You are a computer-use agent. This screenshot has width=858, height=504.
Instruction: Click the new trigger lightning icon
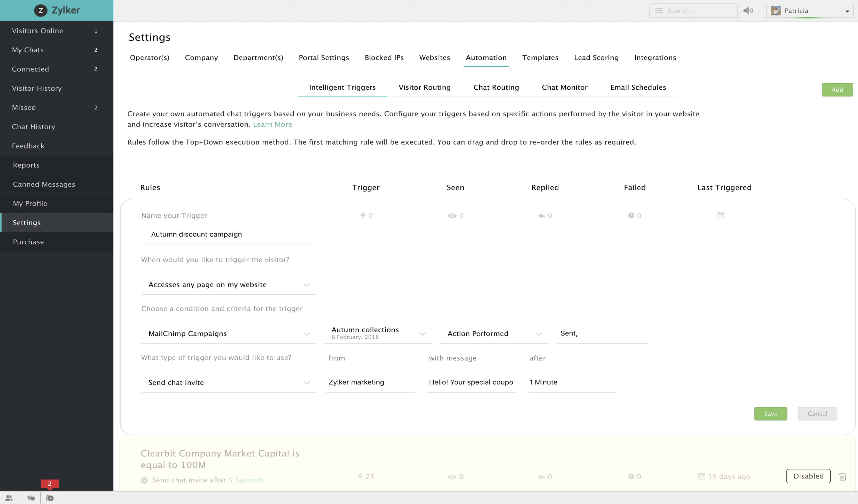pos(363,215)
